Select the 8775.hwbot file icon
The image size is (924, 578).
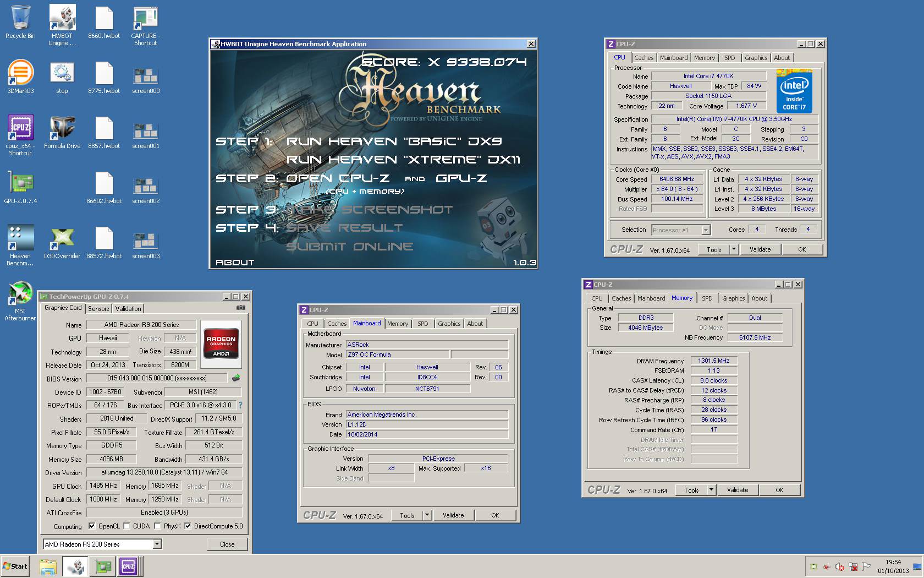click(104, 77)
